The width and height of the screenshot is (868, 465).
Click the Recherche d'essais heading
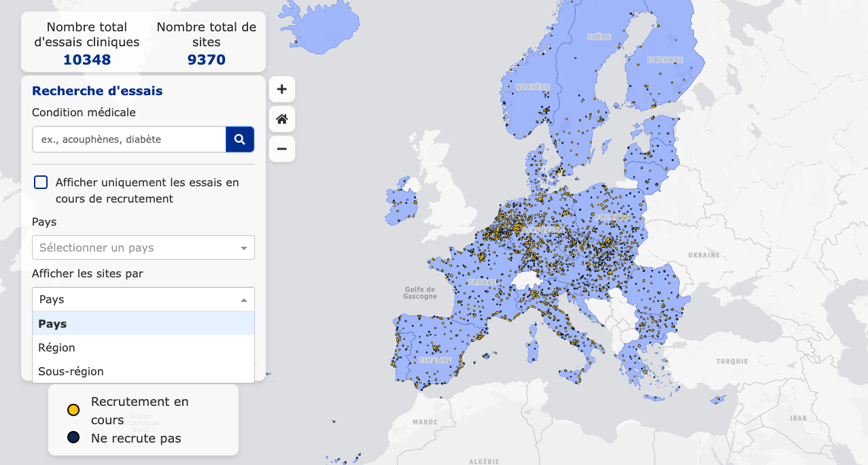pyautogui.click(x=97, y=90)
